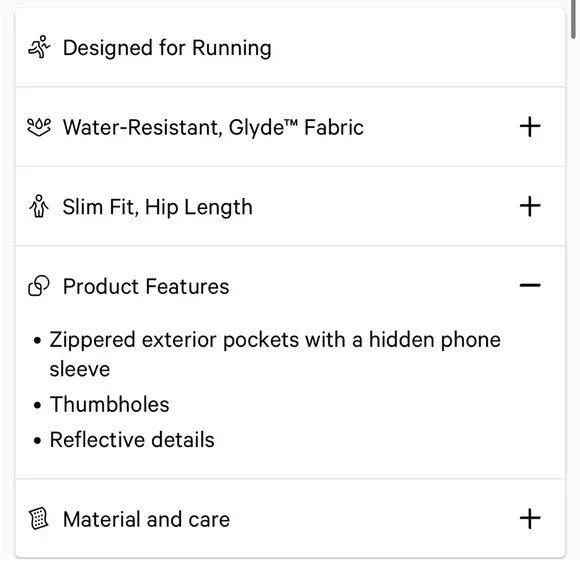Select the Water-Resistant, Glyde Fabric heading

pyautogui.click(x=213, y=128)
